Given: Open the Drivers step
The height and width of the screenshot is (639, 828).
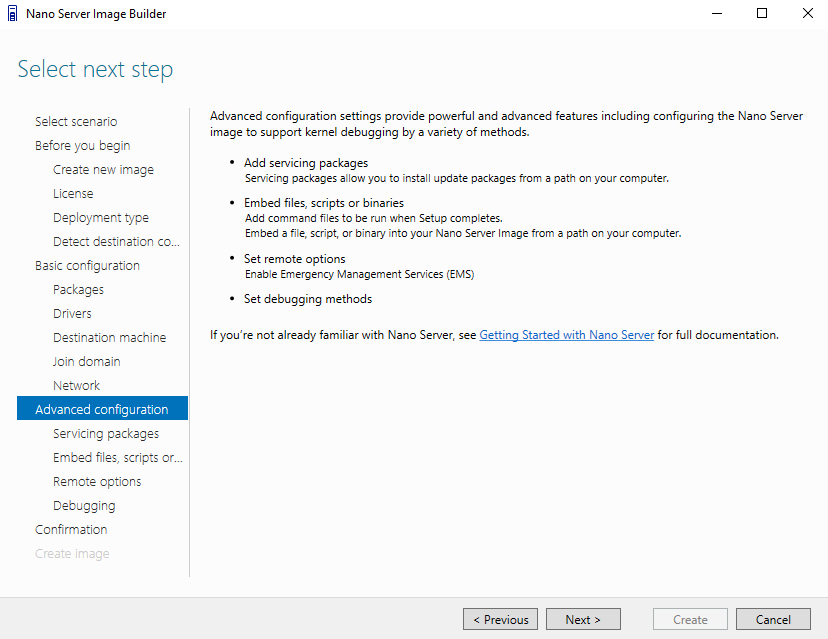Looking at the screenshot, I should [72, 314].
